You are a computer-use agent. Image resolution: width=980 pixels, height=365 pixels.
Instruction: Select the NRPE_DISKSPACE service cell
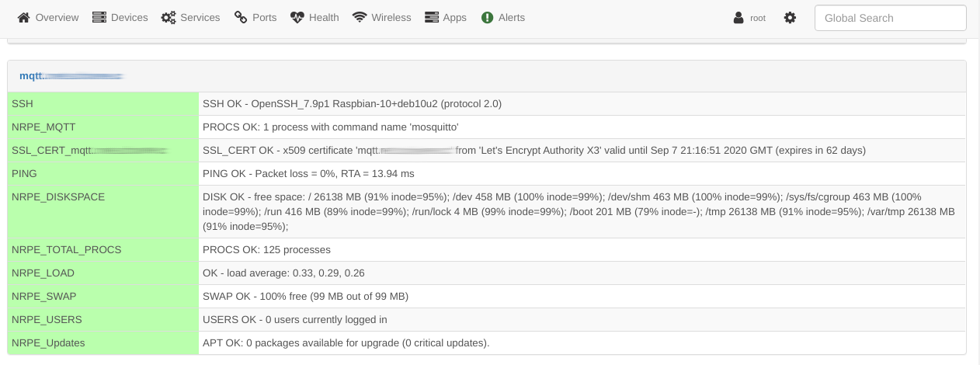[x=103, y=211]
